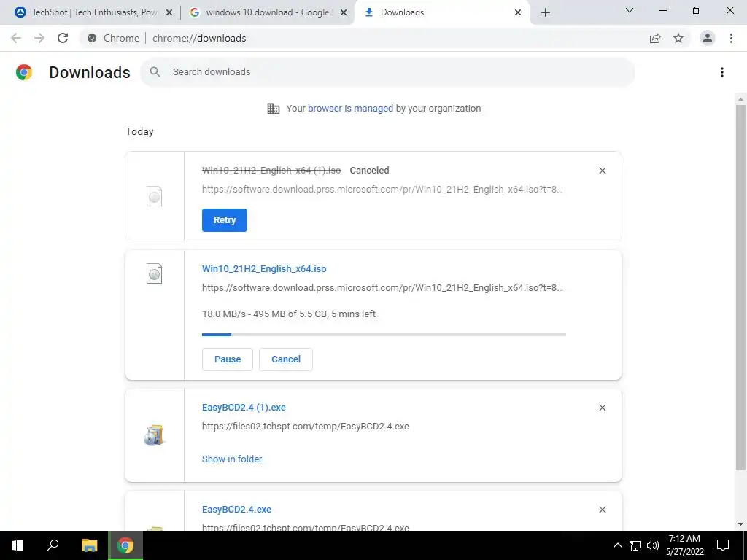
Task: Close the TechSpot tab
Action: (169, 13)
